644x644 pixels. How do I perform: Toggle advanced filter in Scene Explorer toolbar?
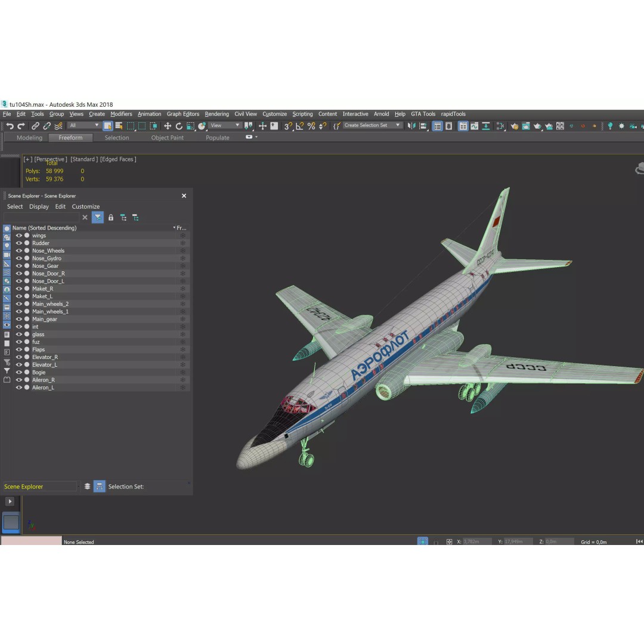(x=98, y=218)
